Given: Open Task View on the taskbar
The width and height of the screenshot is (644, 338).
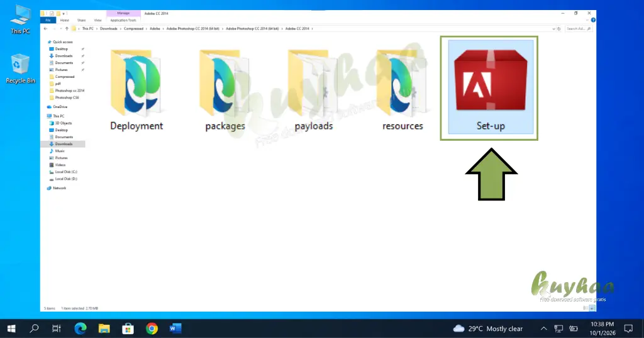Looking at the screenshot, I should coord(56,329).
